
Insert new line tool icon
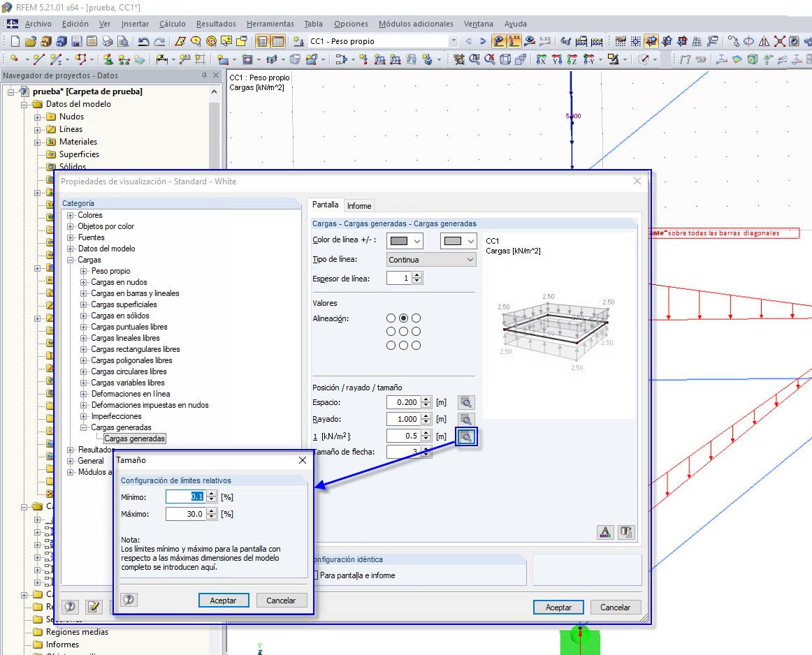point(39,59)
